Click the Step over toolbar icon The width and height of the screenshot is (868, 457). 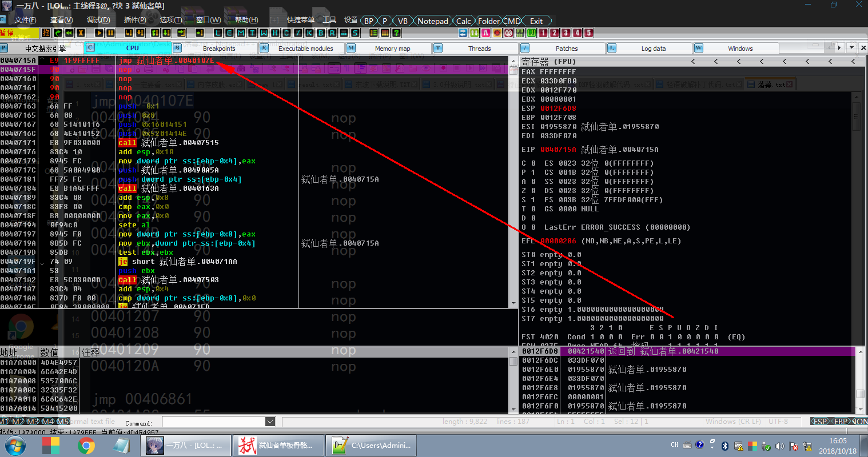coord(140,33)
